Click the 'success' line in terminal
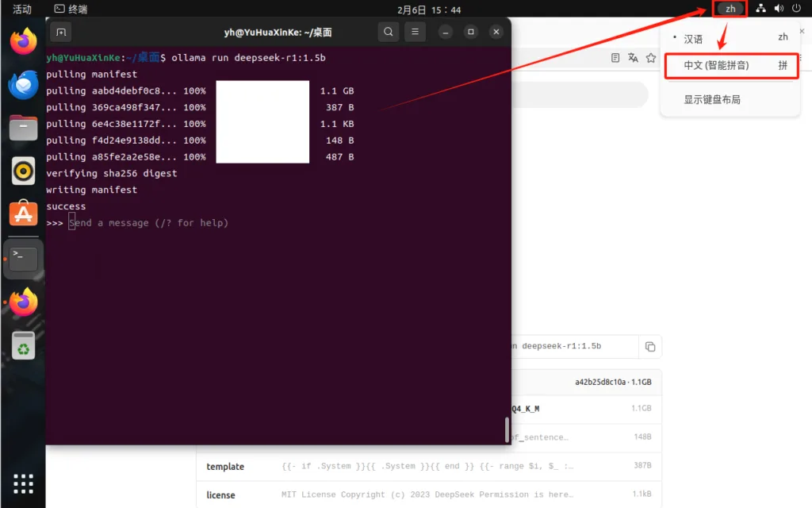 click(x=66, y=206)
